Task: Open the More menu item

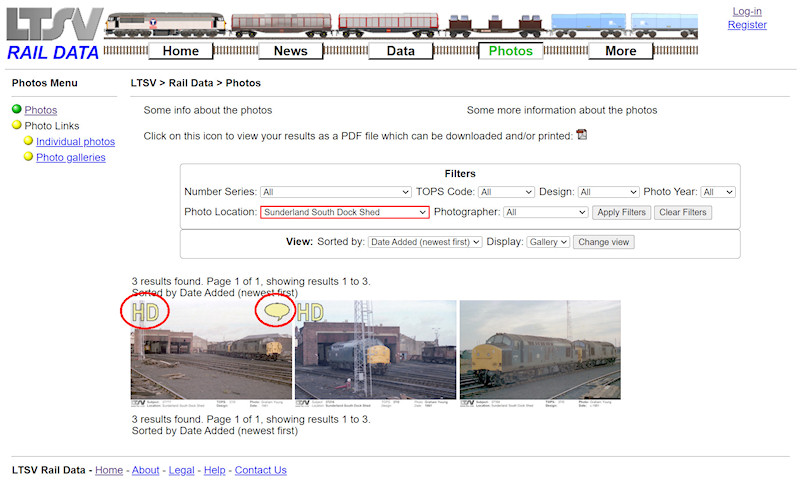Action: [621, 51]
